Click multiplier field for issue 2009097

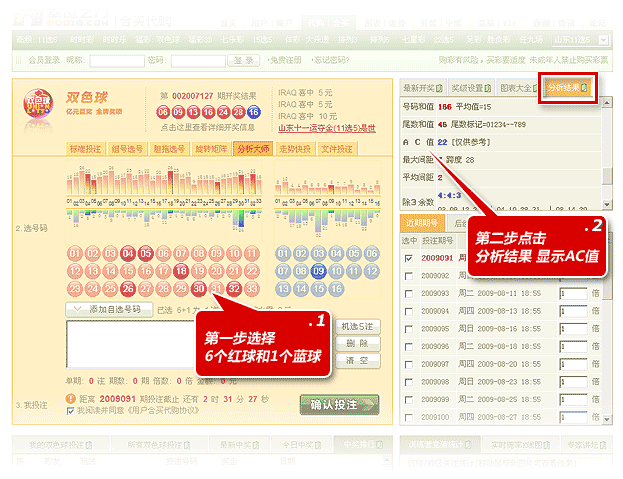click(573, 364)
